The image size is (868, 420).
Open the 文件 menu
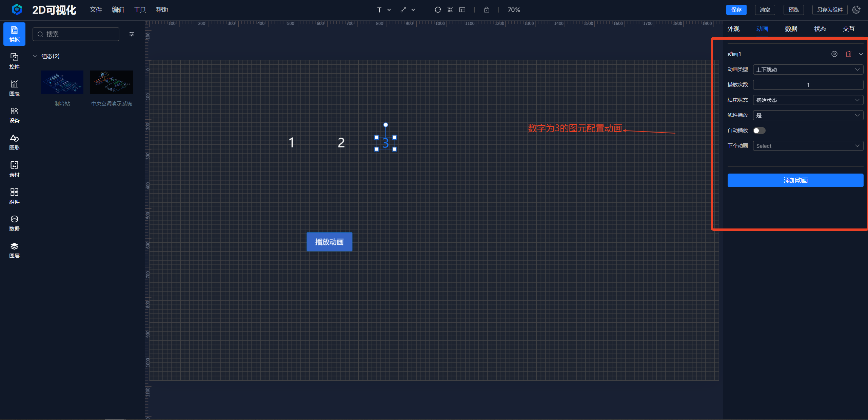[x=96, y=10]
